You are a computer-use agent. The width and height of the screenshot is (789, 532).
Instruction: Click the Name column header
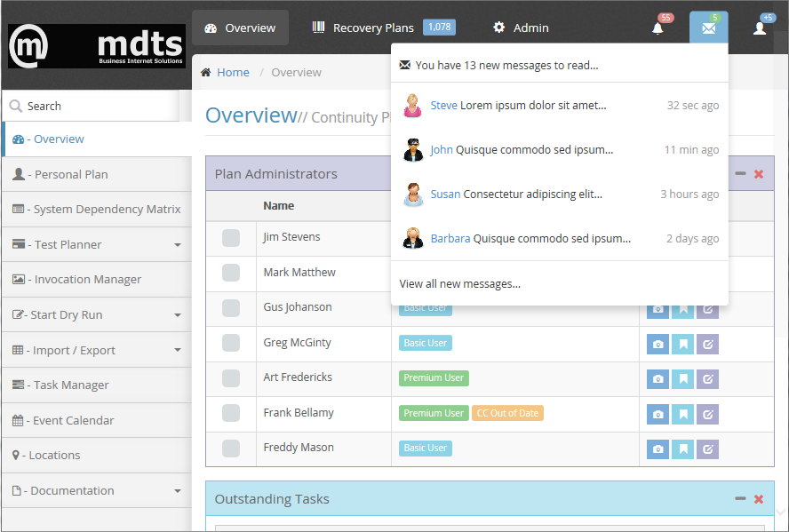point(279,206)
